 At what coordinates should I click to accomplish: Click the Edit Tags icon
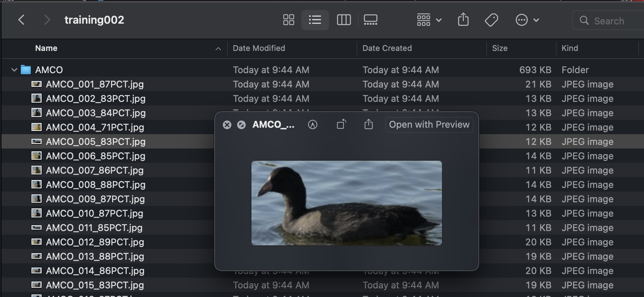(491, 20)
